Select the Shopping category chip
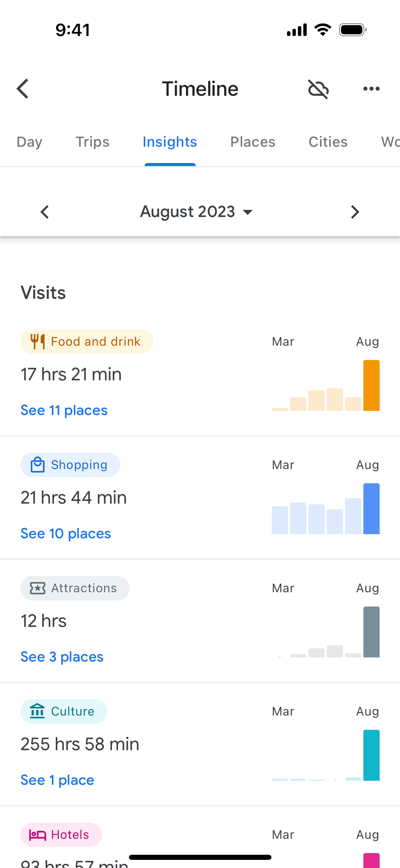Image resolution: width=400 pixels, height=868 pixels. [70, 465]
